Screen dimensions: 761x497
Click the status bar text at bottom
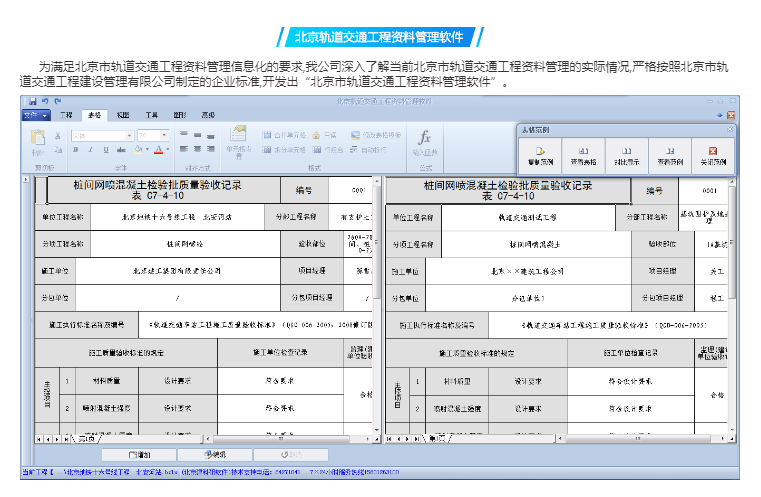point(211,472)
